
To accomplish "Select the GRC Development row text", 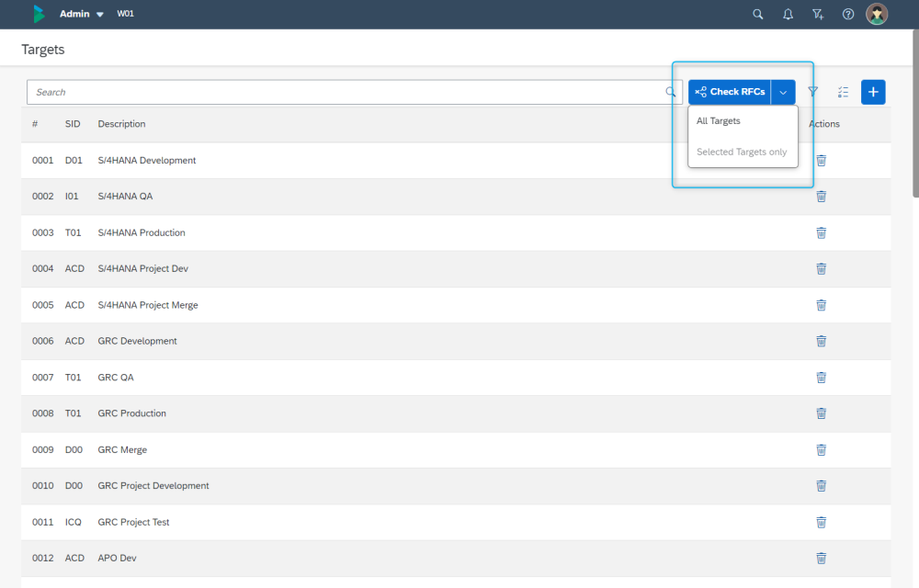I will coord(137,341).
